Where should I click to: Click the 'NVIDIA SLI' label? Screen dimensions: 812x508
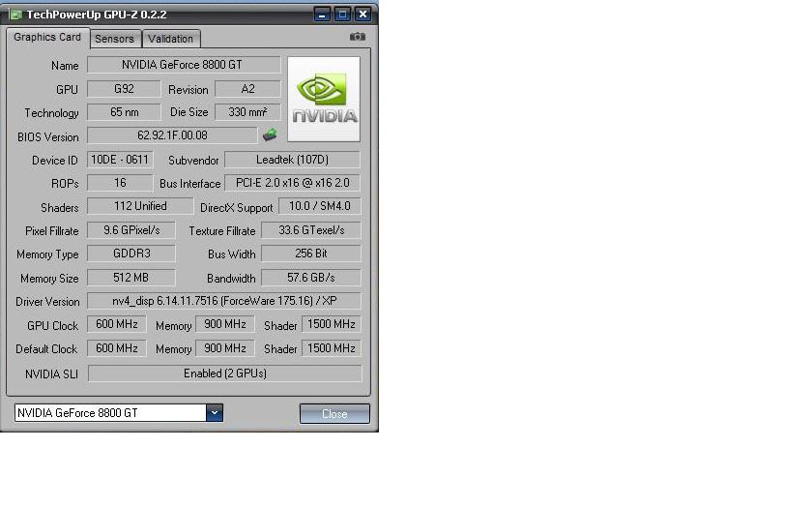pos(51,374)
